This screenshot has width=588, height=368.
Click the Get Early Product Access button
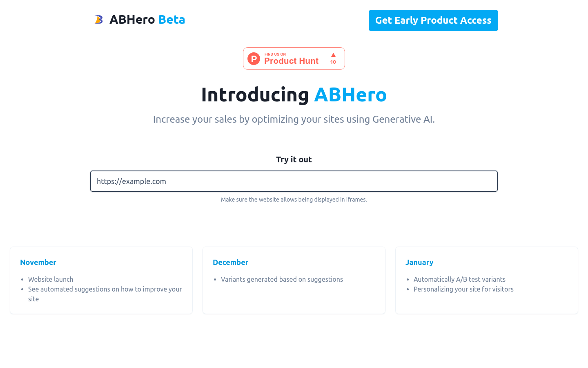pyautogui.click(x=433, y=20)
